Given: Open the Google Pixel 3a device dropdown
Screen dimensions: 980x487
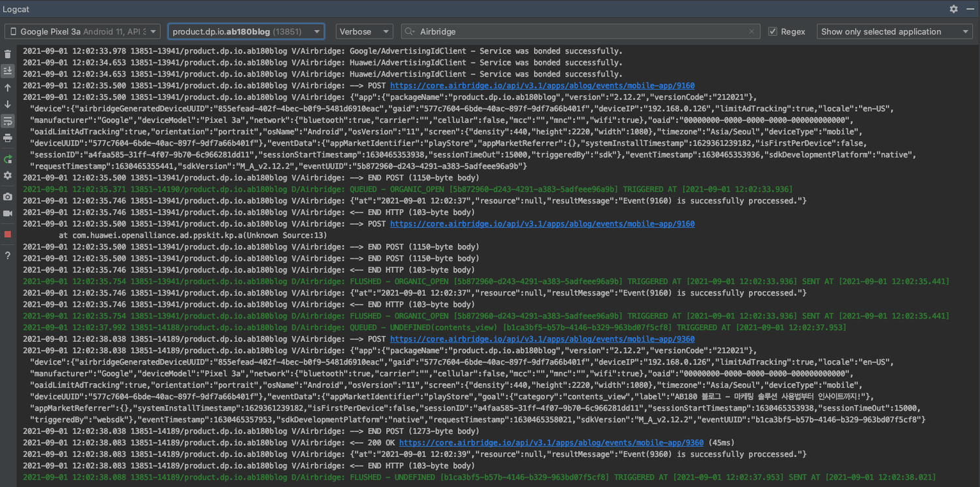Looking at the screenshot, I should pyautogui.click(x=82, y=31).
